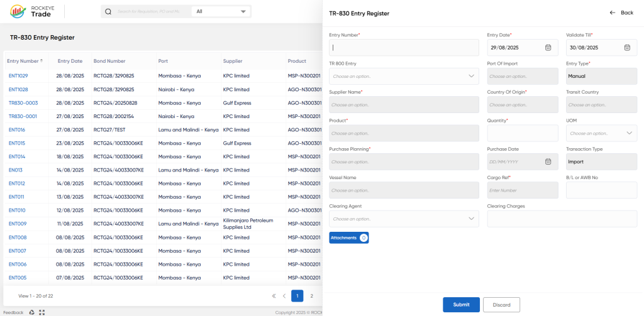Click the Validate Till field showing 30/08/2025
This screenshot has height=316, width=644.
click(x=602, y=48)
